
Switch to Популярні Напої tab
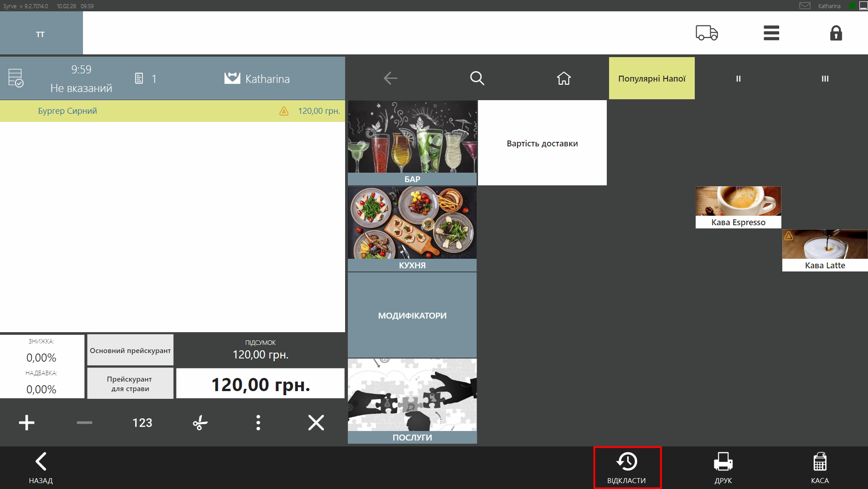click(x=651, y=78)
